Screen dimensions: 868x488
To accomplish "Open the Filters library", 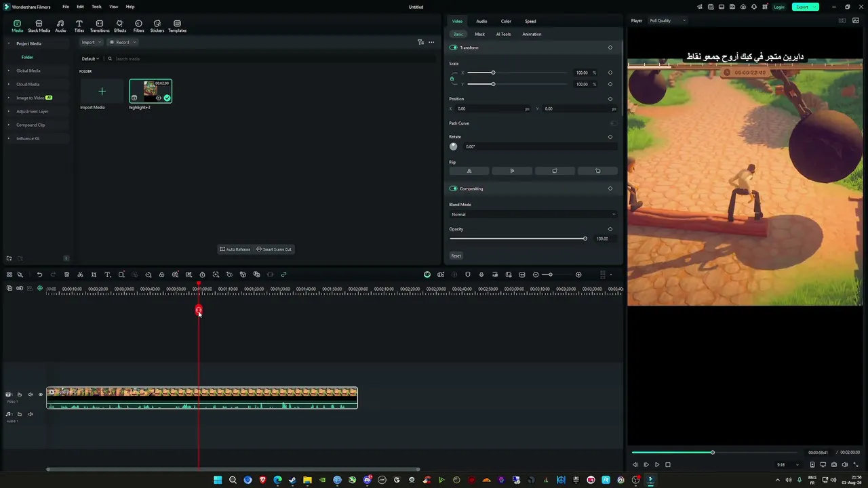I will point(138,26).
